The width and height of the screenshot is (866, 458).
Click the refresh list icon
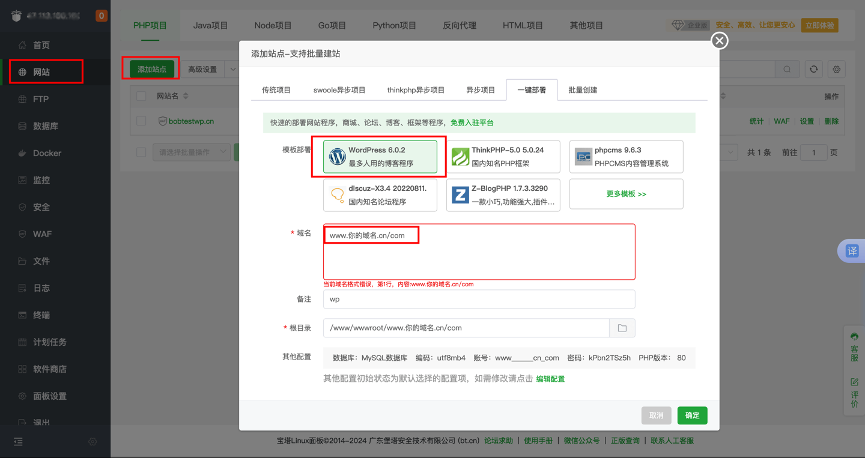814,69
